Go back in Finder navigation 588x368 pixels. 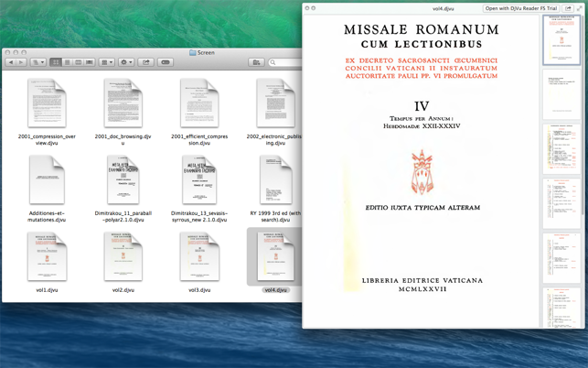(x=11, y=62)
